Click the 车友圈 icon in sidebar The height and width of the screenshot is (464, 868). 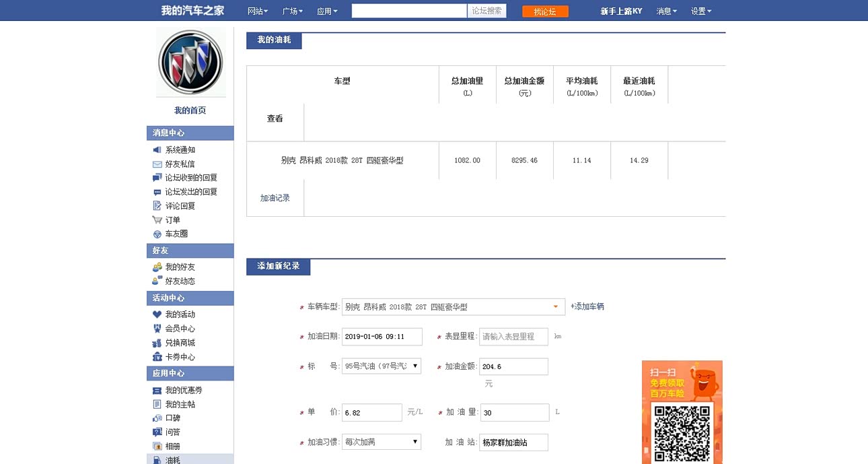click(x=157, y=234)
